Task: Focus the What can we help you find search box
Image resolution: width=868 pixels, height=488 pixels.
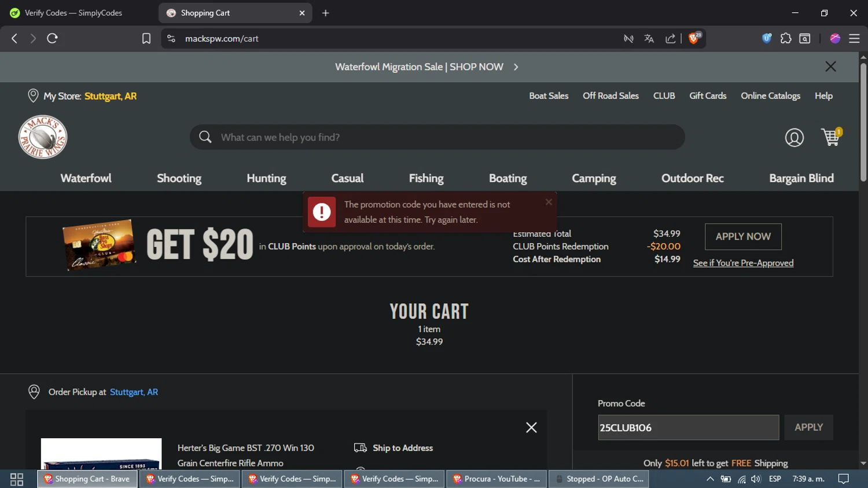Action: tap(437, 137)
